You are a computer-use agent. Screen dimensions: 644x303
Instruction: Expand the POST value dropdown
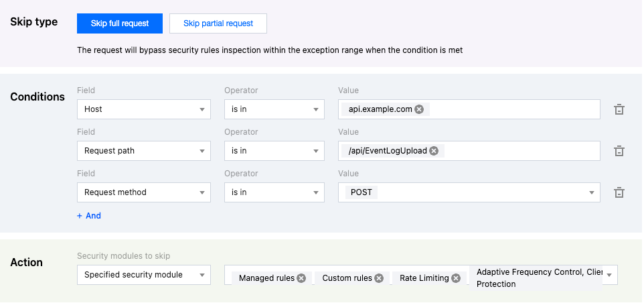[x=592, y=192]
